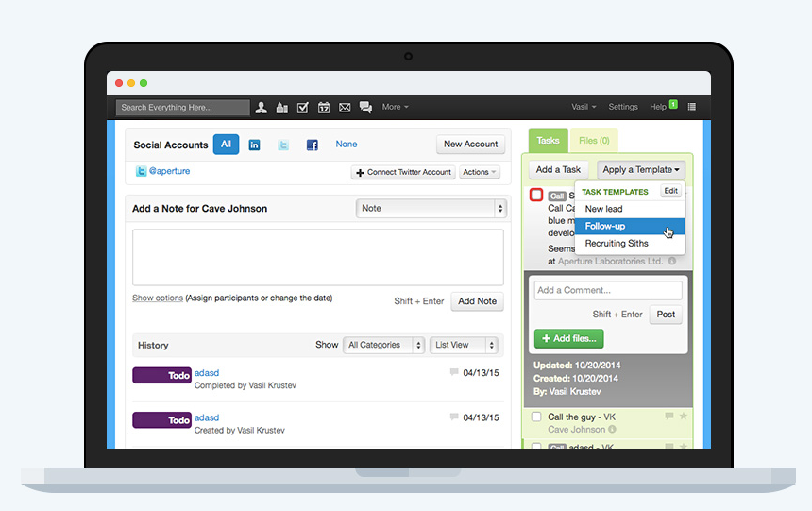Click Edit in Task Templates menu
Viewport: 812px width, 511px height.
[671, 191]
